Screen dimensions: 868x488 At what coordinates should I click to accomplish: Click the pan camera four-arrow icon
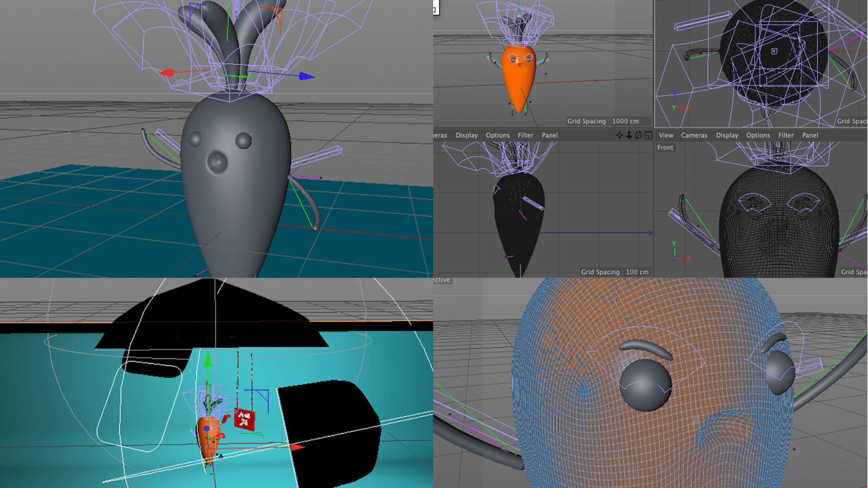(619, 135)
